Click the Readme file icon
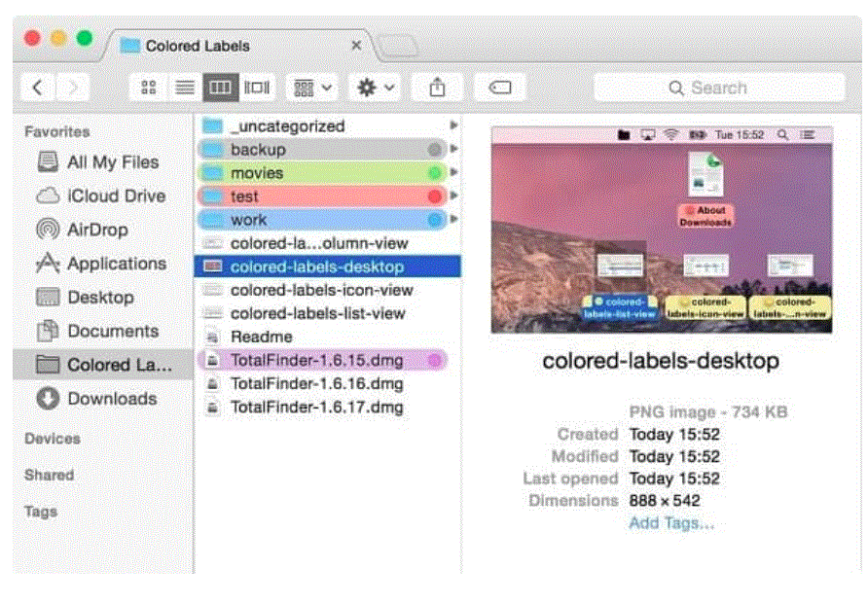Image resolution: width=868 pixels, height=604 pixels. pyautogui.click(x=212, y=337)
